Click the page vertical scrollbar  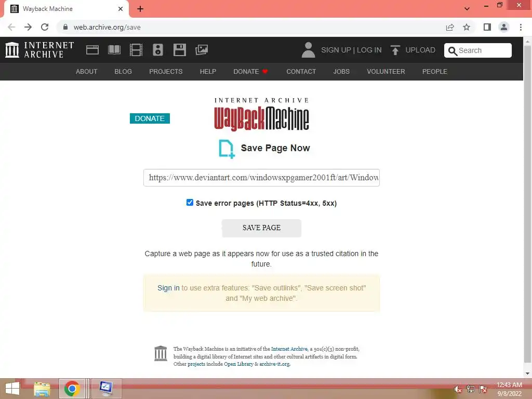527,204
